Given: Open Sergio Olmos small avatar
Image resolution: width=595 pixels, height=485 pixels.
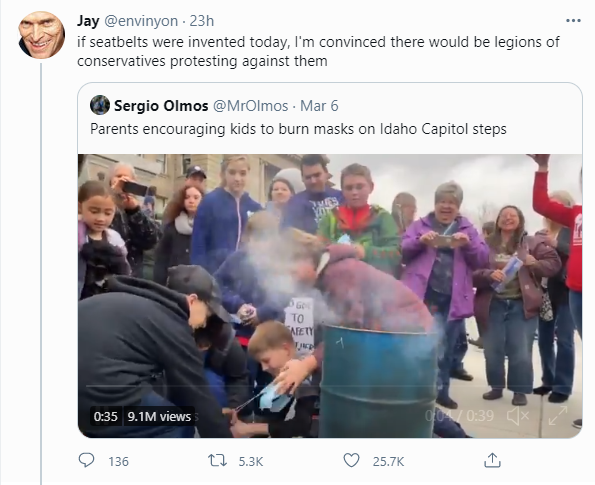Looking at the screenshot, I should 100,105.
